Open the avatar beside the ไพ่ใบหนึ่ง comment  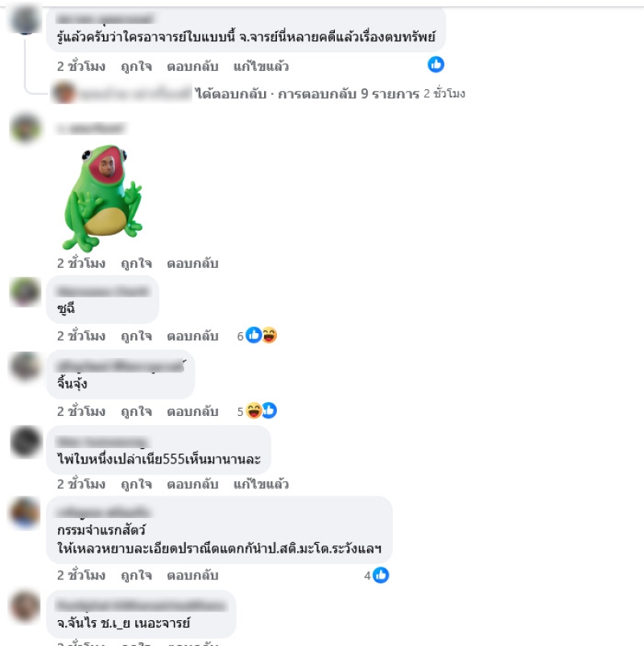25,441
